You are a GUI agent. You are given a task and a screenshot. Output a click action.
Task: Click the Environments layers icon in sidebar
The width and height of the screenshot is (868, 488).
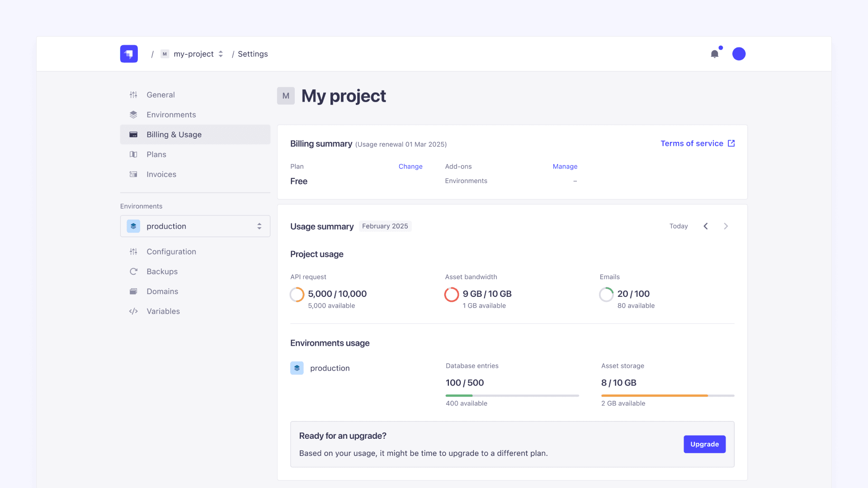tap(133, 115)
